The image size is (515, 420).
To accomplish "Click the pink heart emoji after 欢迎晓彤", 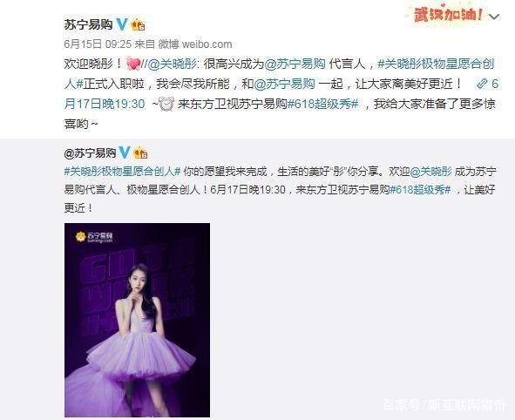I will (x=133, y=64).
